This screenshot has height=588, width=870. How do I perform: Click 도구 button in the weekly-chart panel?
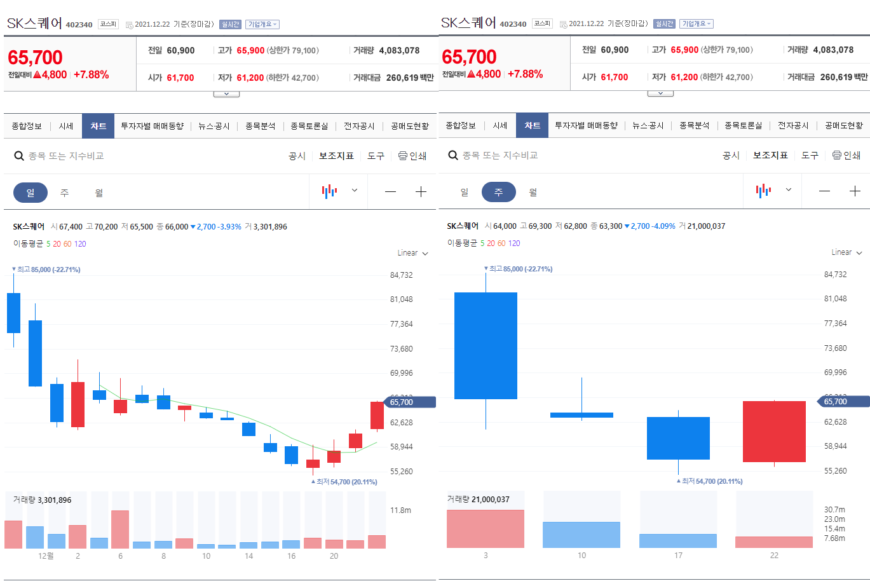click(810, 155)
